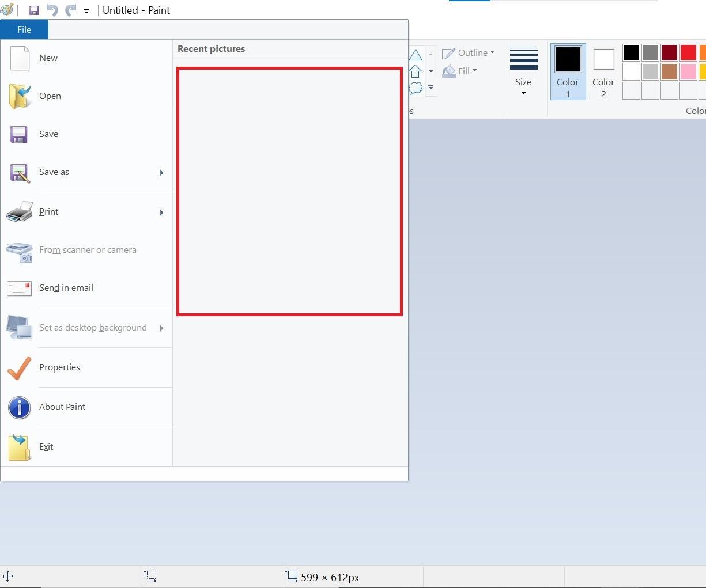Click the Save icon in quick access toolbar
706x588 pixels.
pos(33,10)
